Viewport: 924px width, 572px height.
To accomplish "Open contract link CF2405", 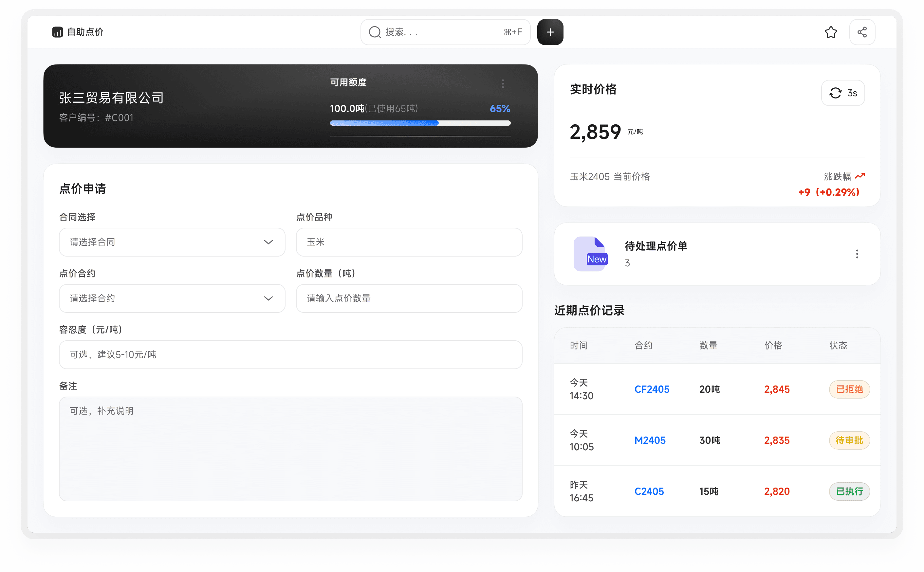I will (x=652, y=389).
